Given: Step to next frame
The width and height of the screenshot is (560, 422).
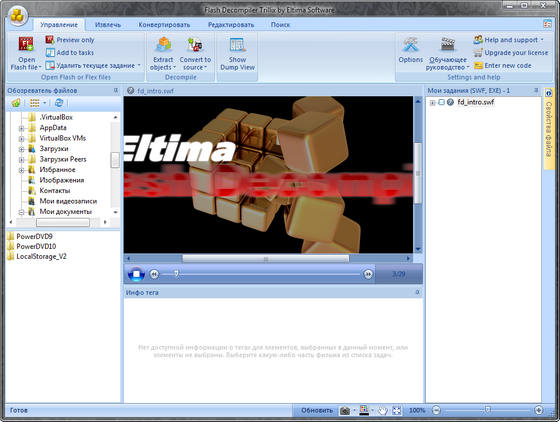Looking at the screenshot, I should point(368,274).
